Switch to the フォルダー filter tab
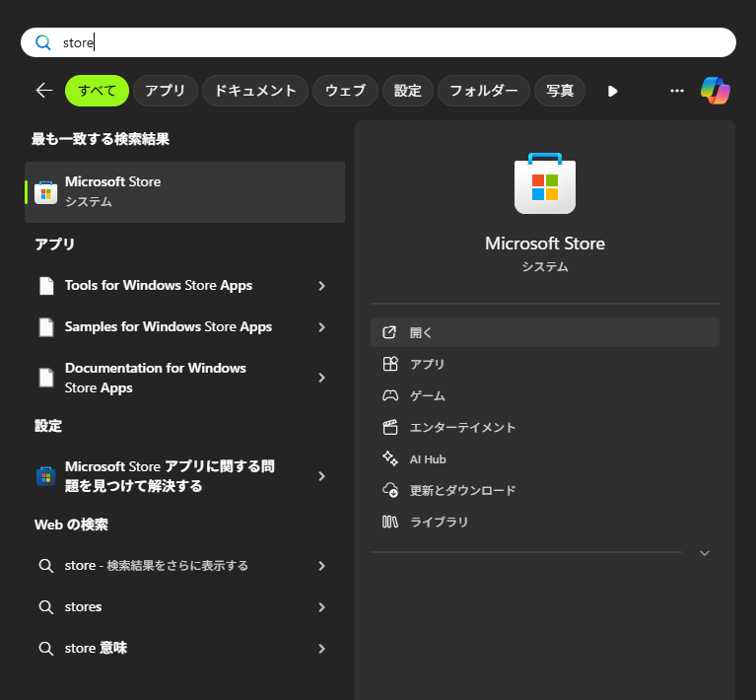 [x=484, y=91]
